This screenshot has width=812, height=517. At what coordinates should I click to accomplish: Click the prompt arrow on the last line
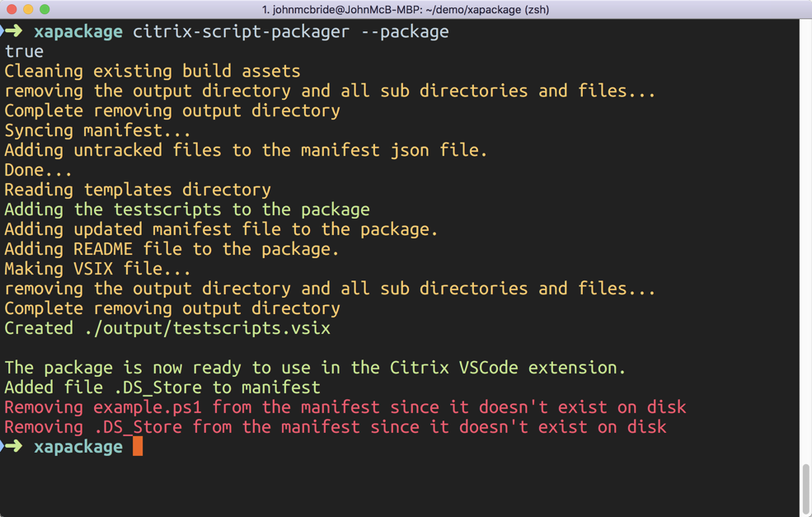pyautogui.click(x=12, y=447)
